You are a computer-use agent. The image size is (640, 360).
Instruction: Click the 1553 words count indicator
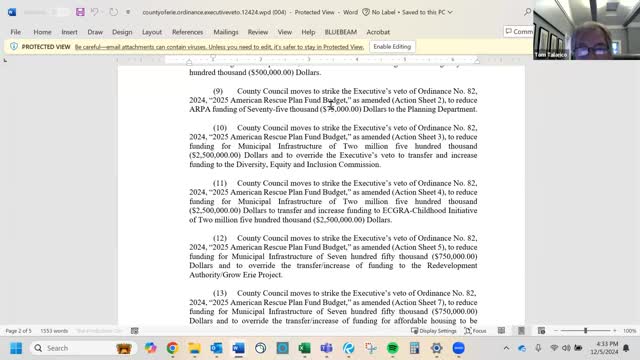54,331
